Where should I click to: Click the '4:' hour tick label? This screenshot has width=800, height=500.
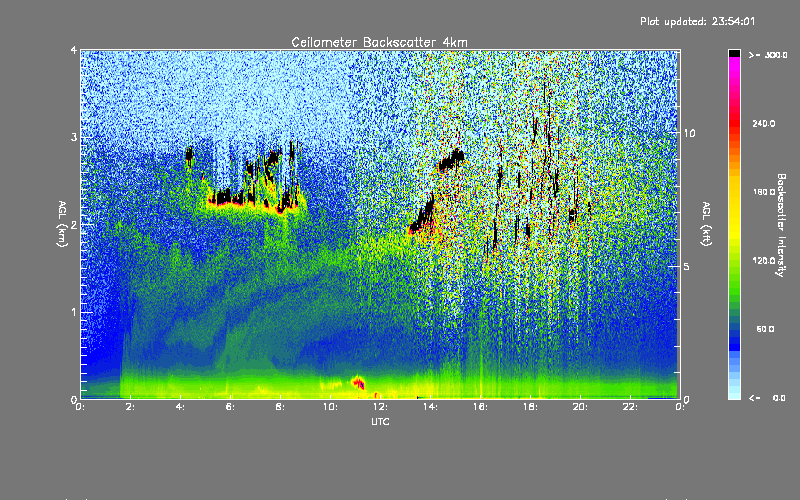(180, 407)
